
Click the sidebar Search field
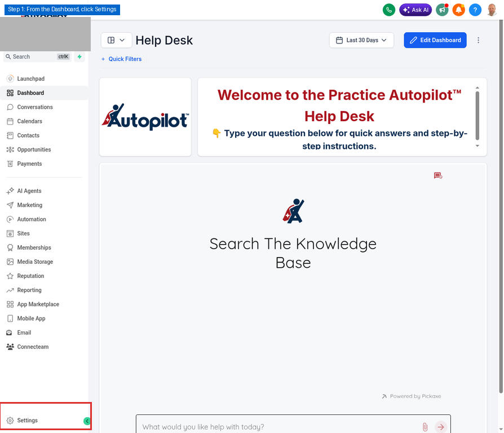coord(37,56)
